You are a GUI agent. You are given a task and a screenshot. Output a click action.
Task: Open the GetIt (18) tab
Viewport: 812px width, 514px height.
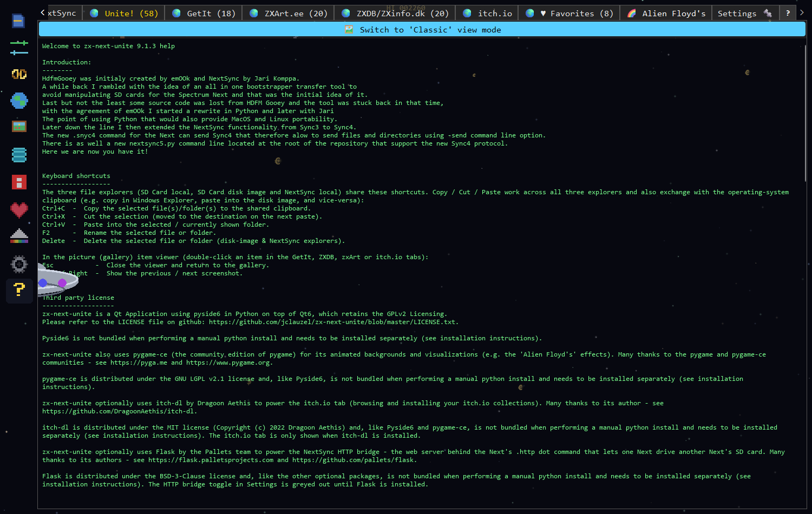[x=204, y=13]
